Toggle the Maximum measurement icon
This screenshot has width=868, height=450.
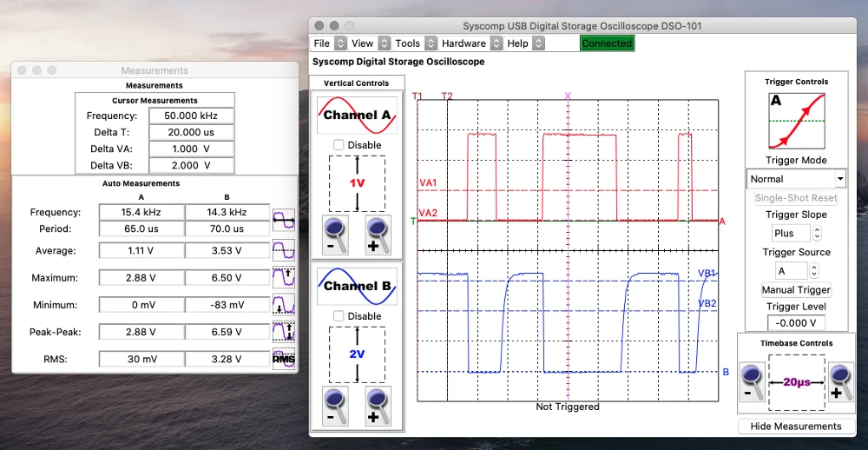point(284,278)
